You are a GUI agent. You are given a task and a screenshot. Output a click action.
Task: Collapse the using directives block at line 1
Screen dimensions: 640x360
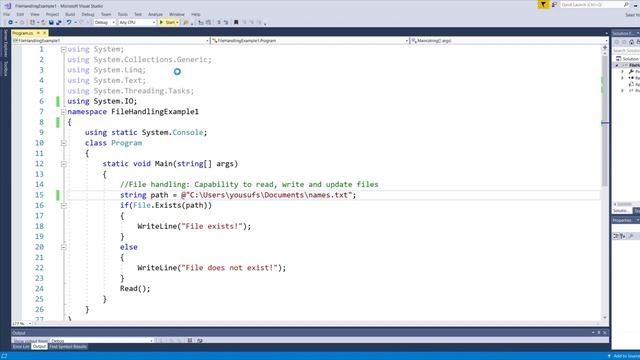point(63,49)
